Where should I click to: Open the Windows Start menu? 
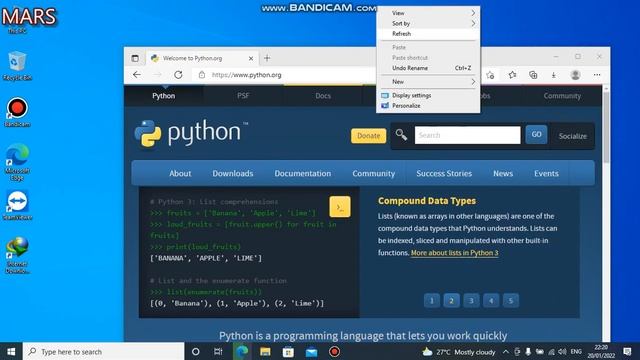point(11,351)
